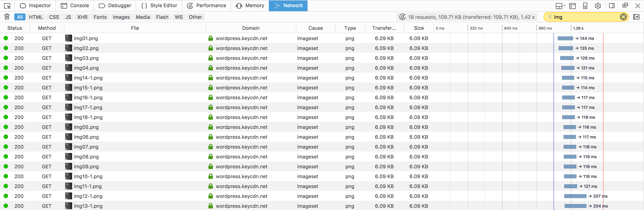This screenshot has height=210, width=644.
Task: Toggle the All requests filter
Action: pos(20,17)
